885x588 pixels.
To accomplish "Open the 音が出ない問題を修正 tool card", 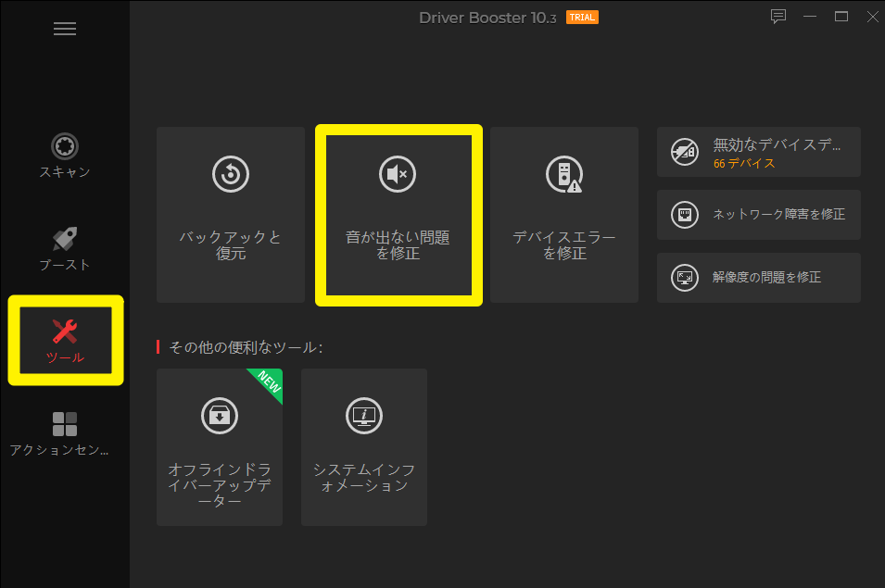I will [x=398, y=215].
